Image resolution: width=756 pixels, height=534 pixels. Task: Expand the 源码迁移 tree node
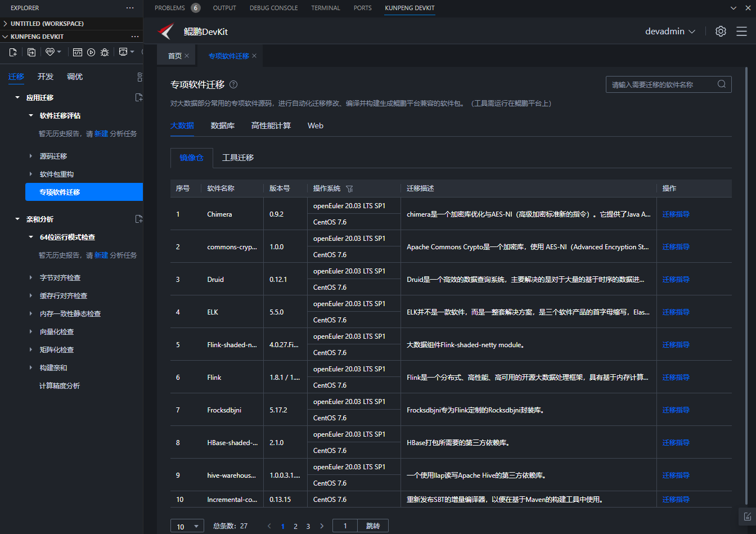(x=31, y=156)
